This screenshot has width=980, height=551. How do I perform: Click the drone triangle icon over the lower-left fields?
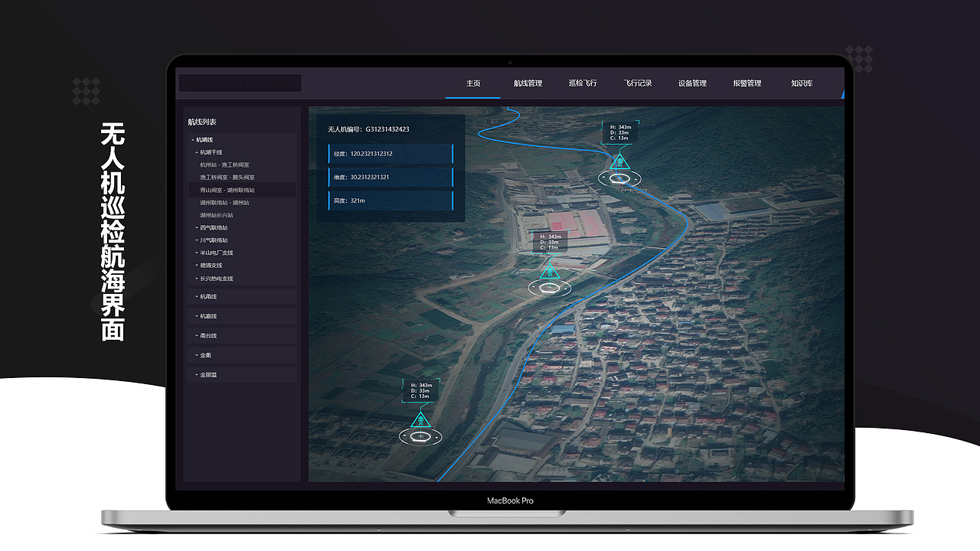click(420, 419)
